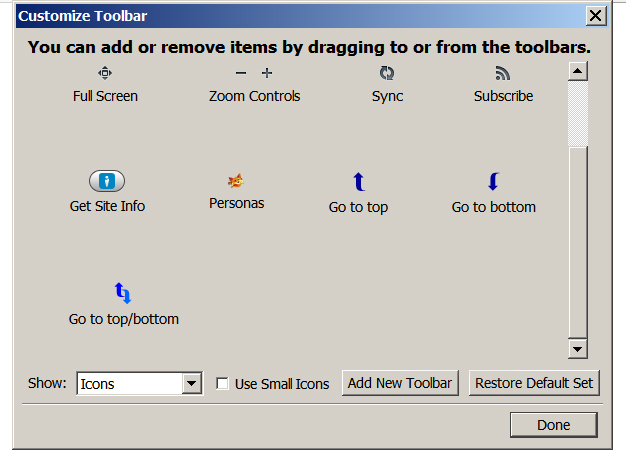Screen dimensions: 626x457
Task: Click the vertical scrollbar thumb
Action: (577, 112)
